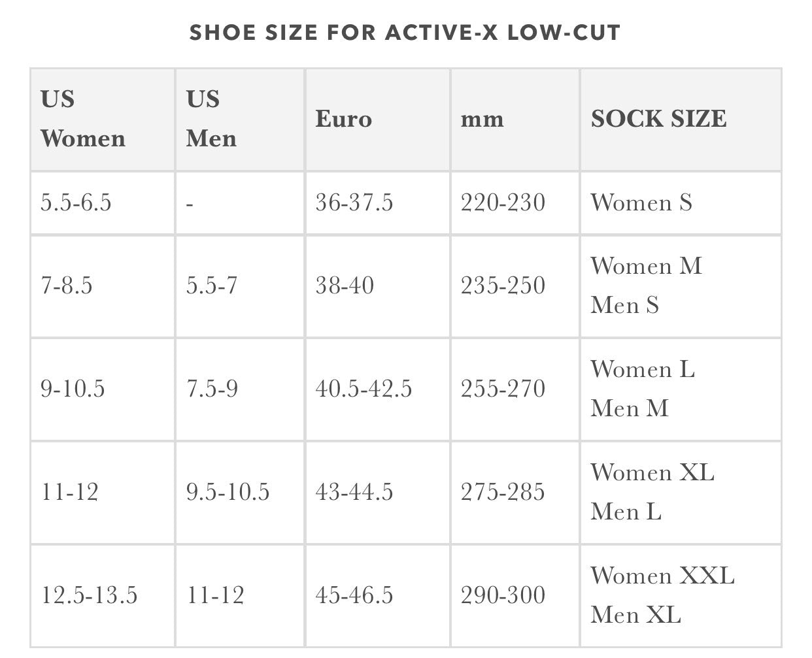Select the US Men column header

[211, 119]
